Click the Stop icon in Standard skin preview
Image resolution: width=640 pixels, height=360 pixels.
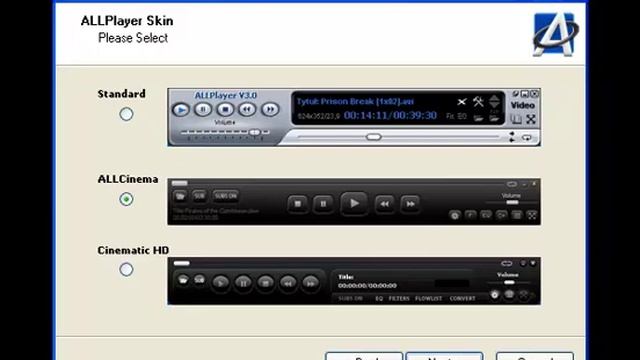225,109
